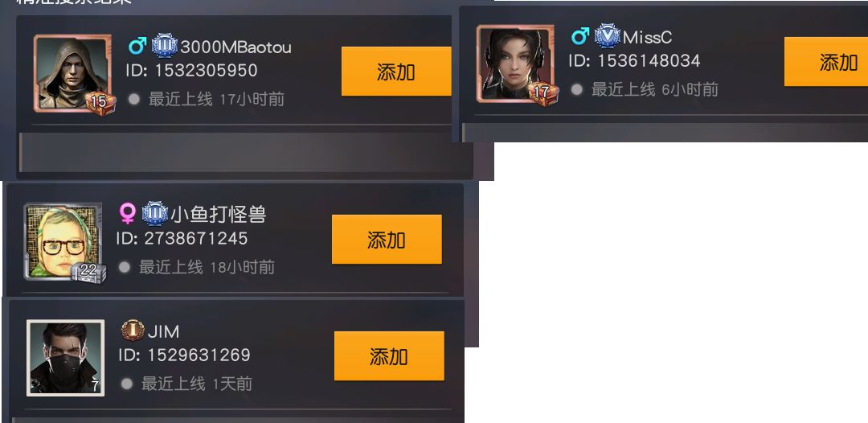
Task: Open the hooded avatar of 3000MBaotou
Action: pos(72,73)
